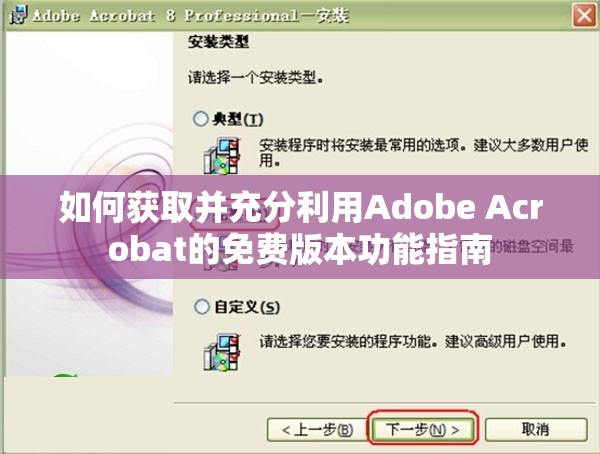Screen dimensions: 600x454
Task: Click the 安装类型 heading text
Action: tap(218, 42)
